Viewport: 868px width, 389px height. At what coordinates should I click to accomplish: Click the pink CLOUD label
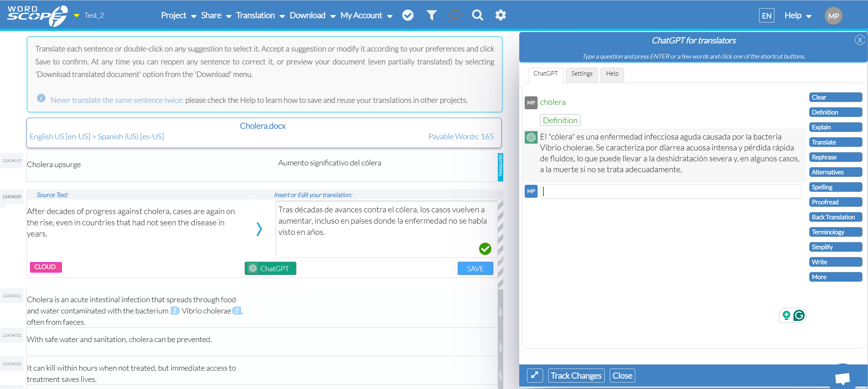(x=46, y=267)
